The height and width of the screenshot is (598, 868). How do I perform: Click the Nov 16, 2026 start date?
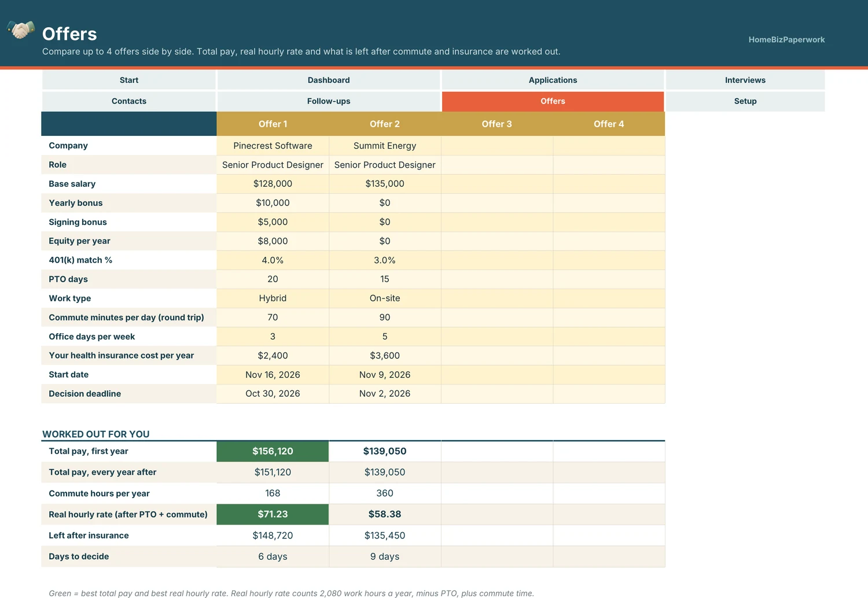273,375
